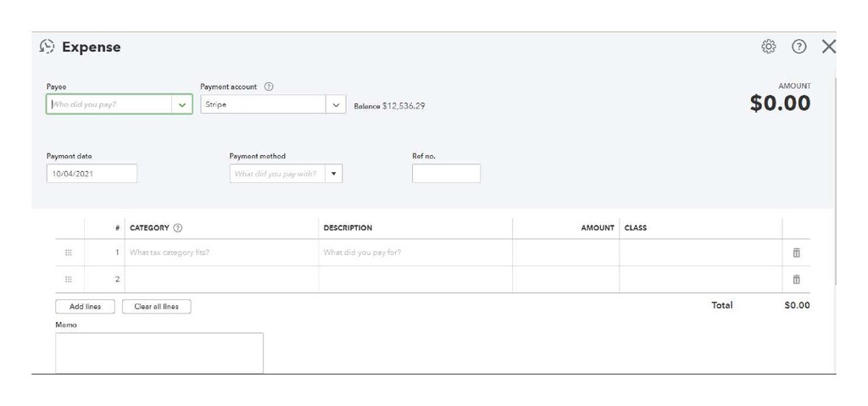Click the Add lines button
Screen dimensions: 868x406
[x=85, y=307]
